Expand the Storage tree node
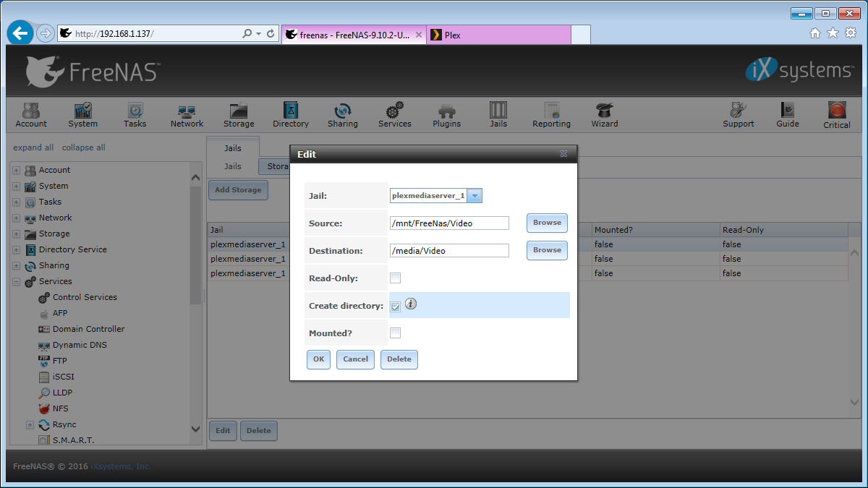The height and width of the screenshot is (488, 868). point(17,234)
